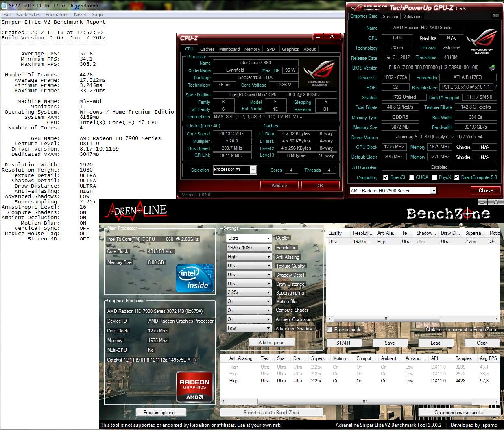Open the Compute Shader dropdown
The image size is (504, 430).
[249, 310]
